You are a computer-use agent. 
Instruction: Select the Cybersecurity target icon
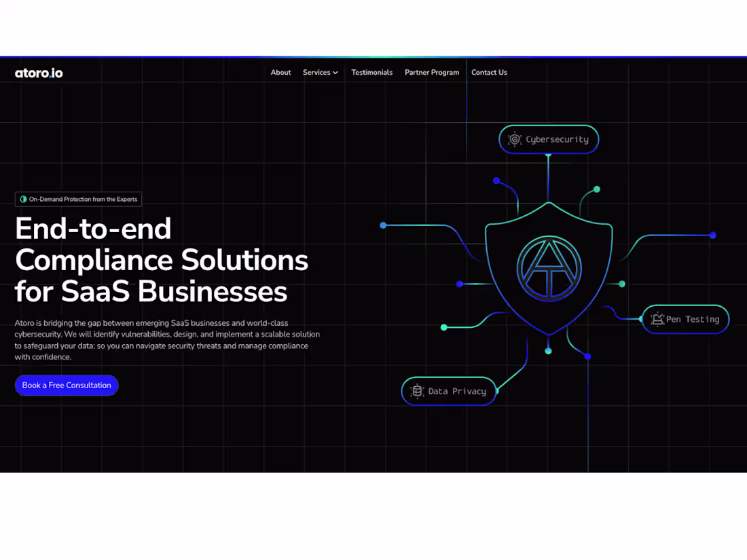(x=515, y=139)
